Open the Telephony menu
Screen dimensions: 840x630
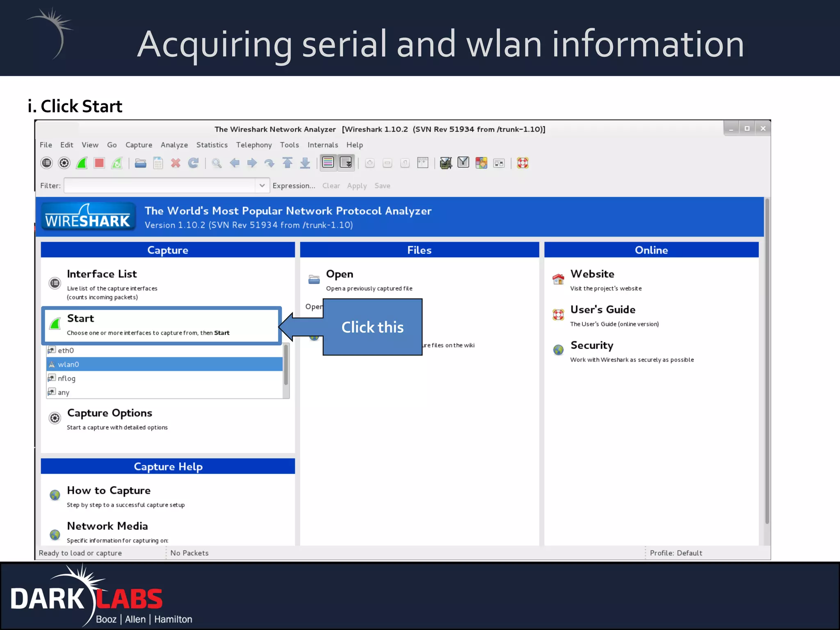click(254, 145)
